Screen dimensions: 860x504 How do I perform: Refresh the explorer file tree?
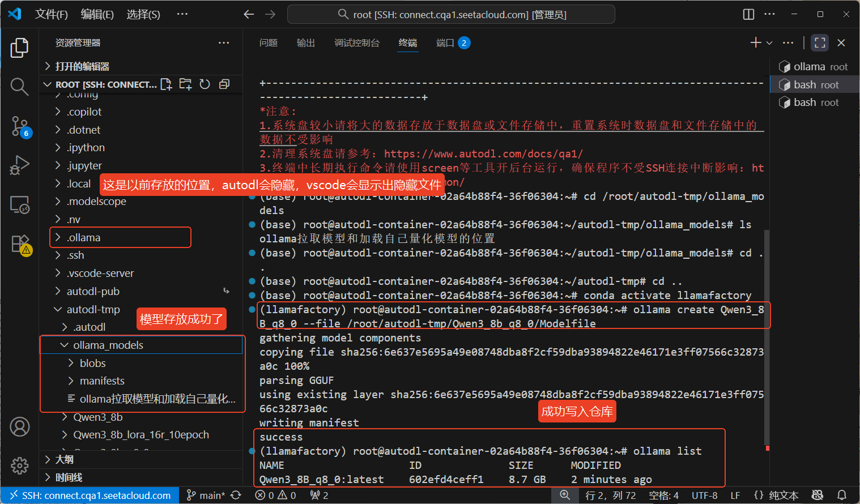(x=205, y=84)
